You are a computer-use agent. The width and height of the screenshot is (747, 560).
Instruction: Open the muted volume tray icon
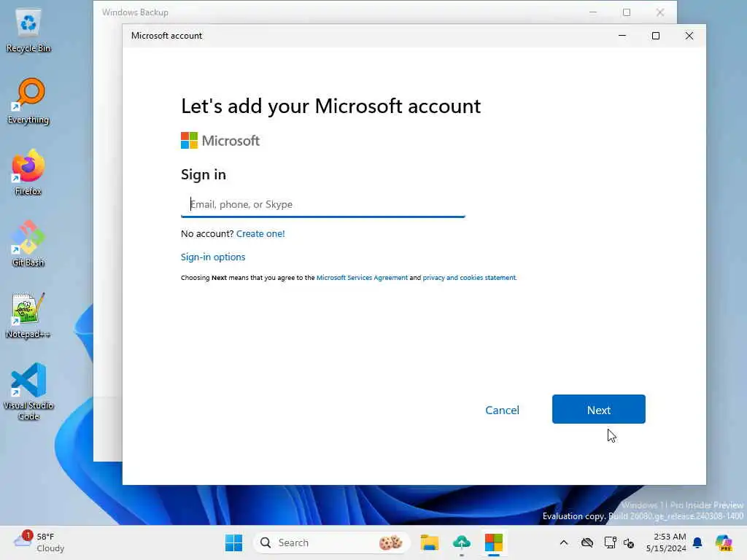click(629, 542)
